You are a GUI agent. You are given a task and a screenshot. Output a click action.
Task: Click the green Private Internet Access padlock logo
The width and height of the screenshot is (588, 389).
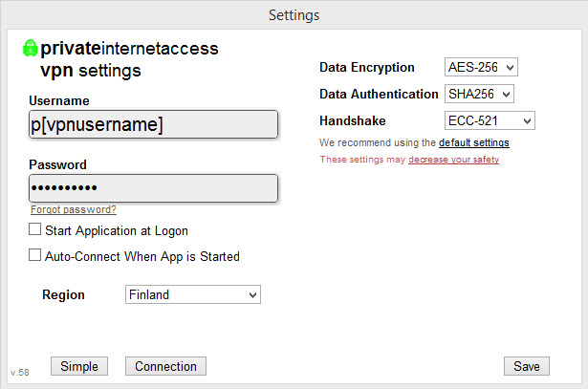coord(30,49)
